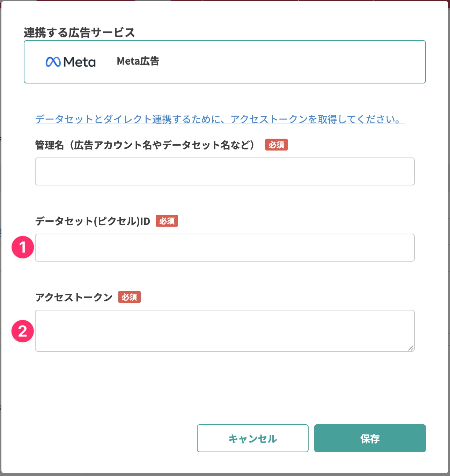The width and height of the screenshot is (450, 476).
Task: Click the キャンセル button
Action: coord(252,438)
